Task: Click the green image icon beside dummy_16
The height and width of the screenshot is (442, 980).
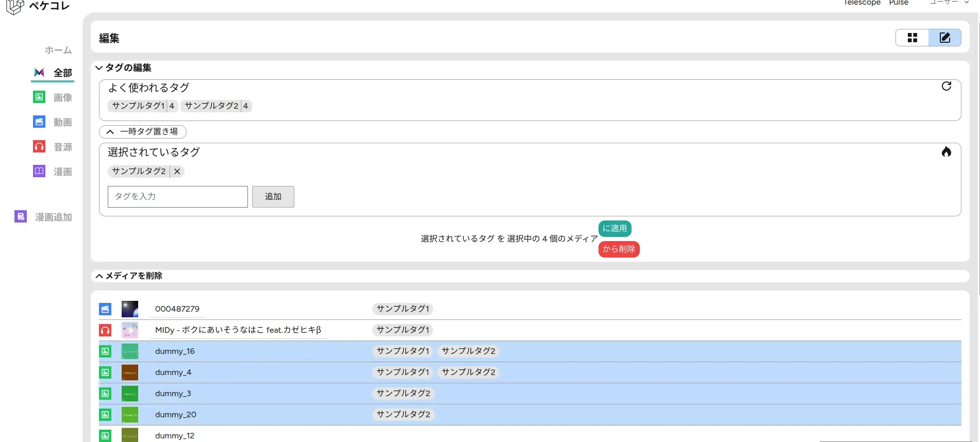Action: (x=105, y=351)
